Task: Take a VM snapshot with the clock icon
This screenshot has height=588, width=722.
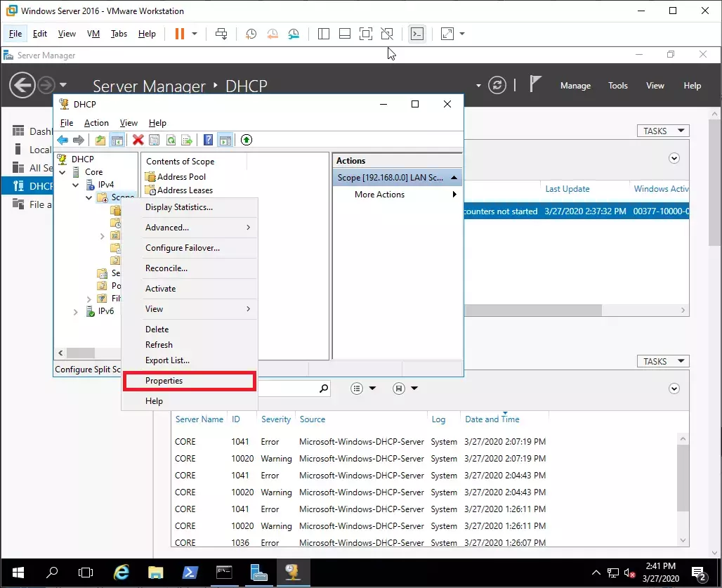Action: pyautogui.click(x=251, y=34)
